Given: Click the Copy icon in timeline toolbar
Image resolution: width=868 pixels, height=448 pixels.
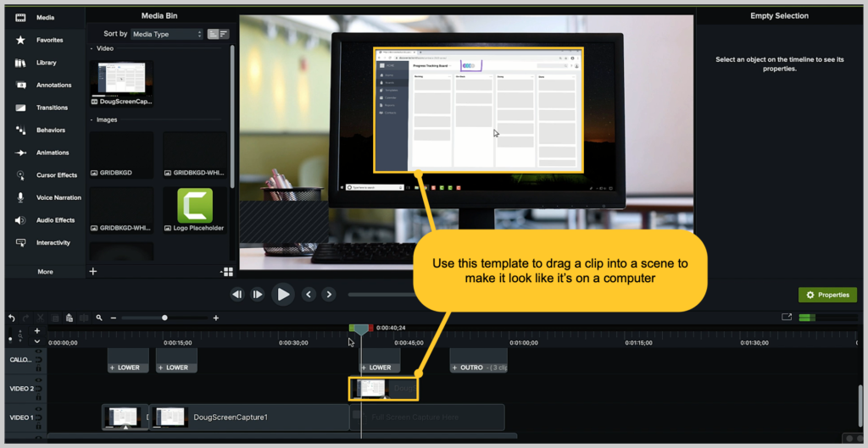Looking at the screenshot, I should (x=55, y=318).
